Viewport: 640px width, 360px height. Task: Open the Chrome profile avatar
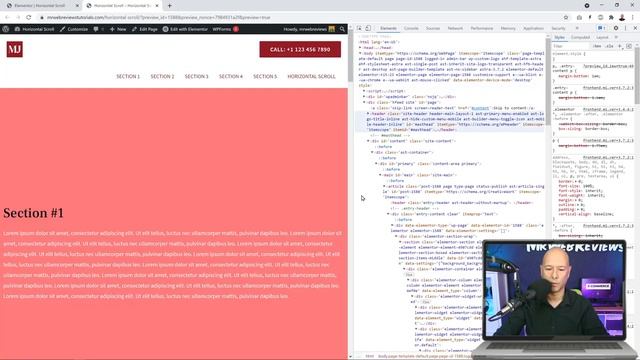tap(622, 18)
